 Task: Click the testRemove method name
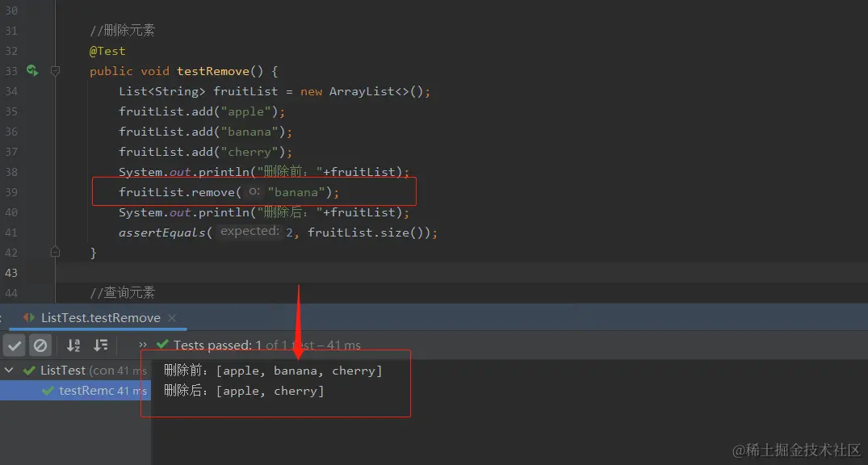click(x=213, y=71)
